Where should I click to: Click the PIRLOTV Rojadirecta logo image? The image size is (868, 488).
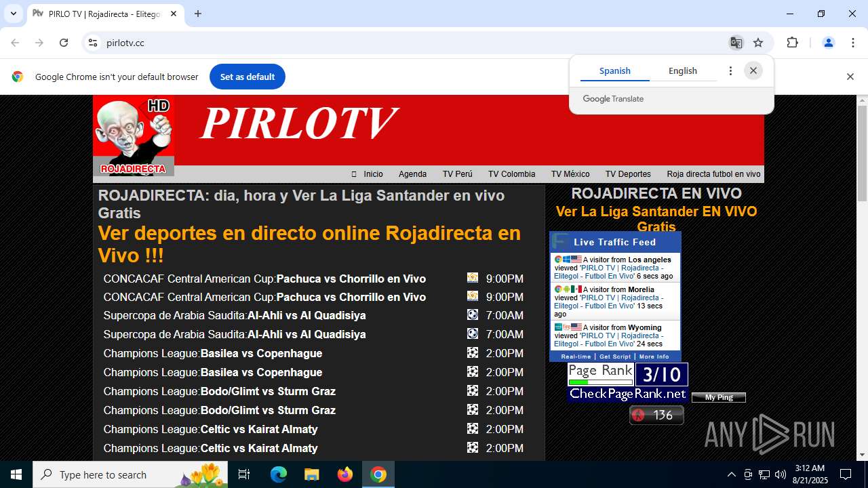134,136
